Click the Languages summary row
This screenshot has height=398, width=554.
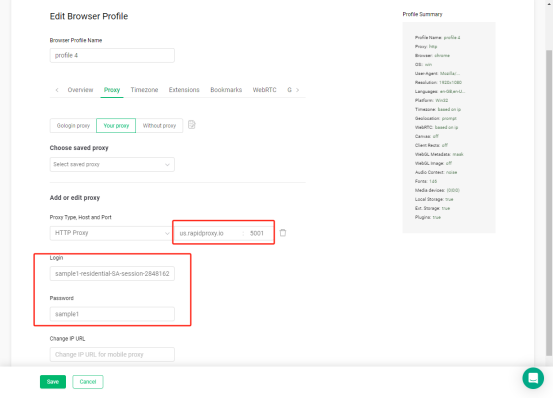[440, 92]
